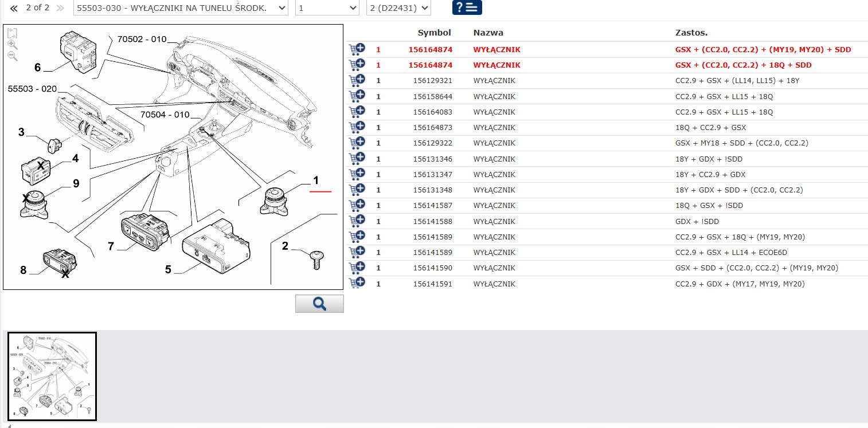Click symbol number 156131346

432,159
